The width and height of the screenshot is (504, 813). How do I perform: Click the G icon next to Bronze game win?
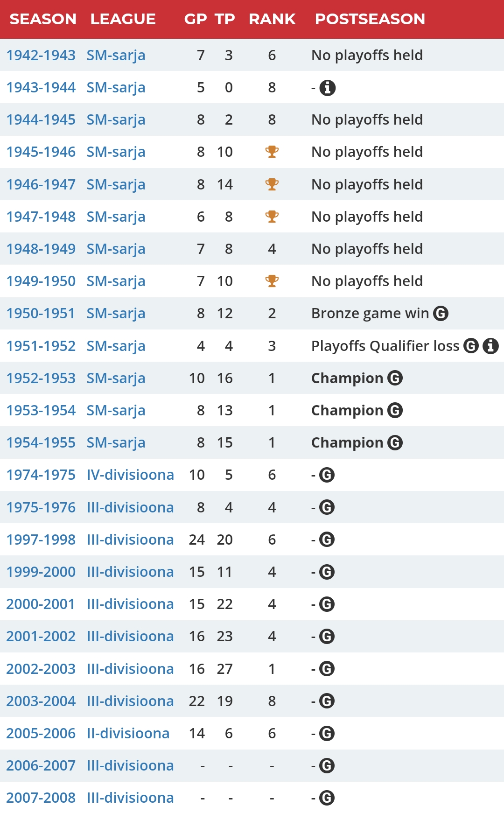click(441, 313)
